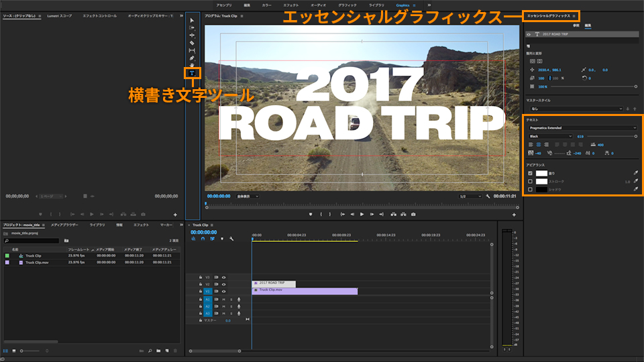Image resolution: width=644 pixels, height=362 pixels.
Task: Select the 2017 ROAD TRIP timeline clip
Action: click(274, 284)
